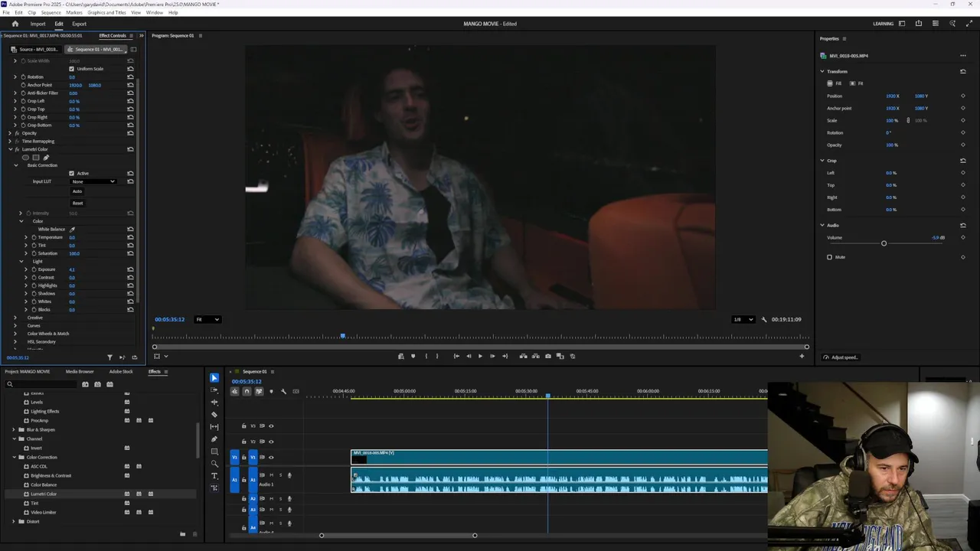The height and width of the screenshot is (551, 980).
Task: Open the Fit zoom level dropdown
Action: pyautogui.click(x=207, y=319)
